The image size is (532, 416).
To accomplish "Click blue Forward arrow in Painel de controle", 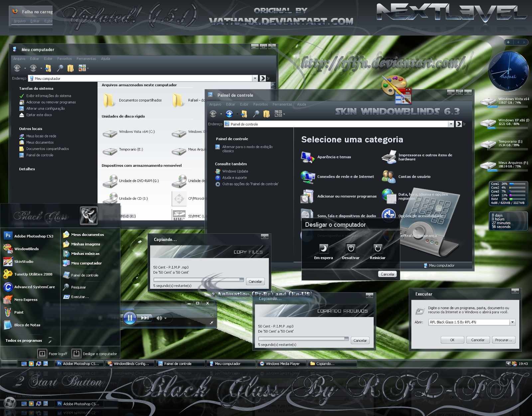I will pos(229,114).
